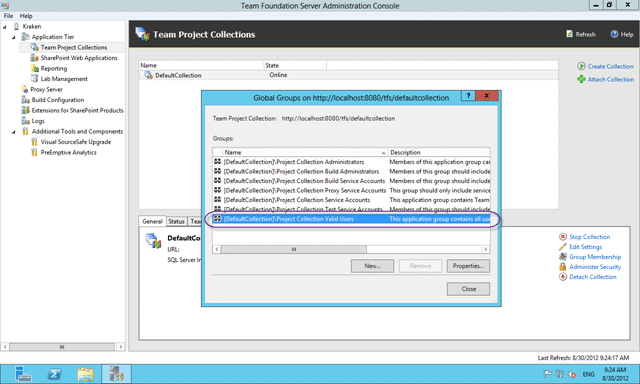Select Project Collection Administrators group row
This screenshot has height=384, width=640.
351,162
